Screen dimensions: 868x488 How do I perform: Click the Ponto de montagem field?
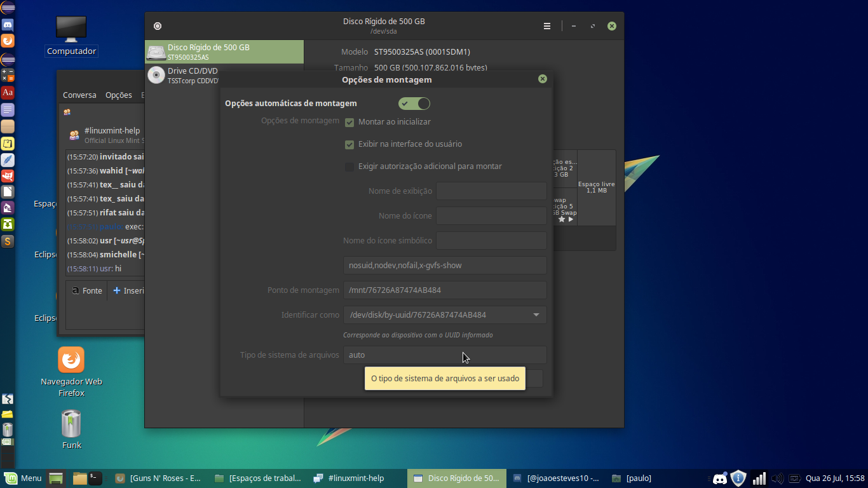pos(445,290)
